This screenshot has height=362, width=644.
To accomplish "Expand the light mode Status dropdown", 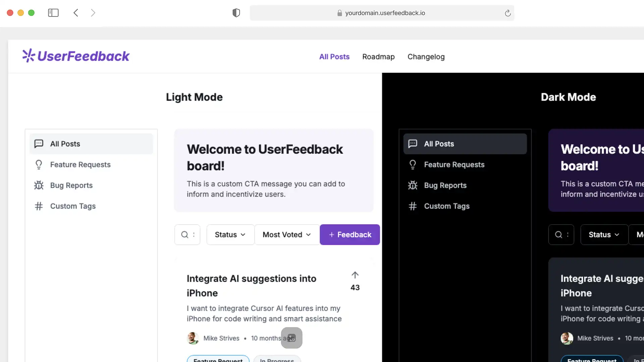I will click(230, 235).
